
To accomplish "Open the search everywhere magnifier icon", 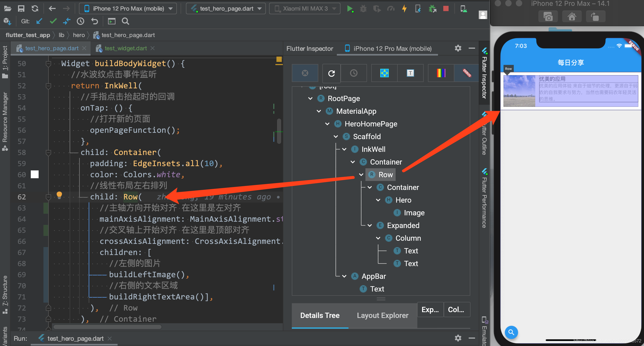I will click(125, 21).
